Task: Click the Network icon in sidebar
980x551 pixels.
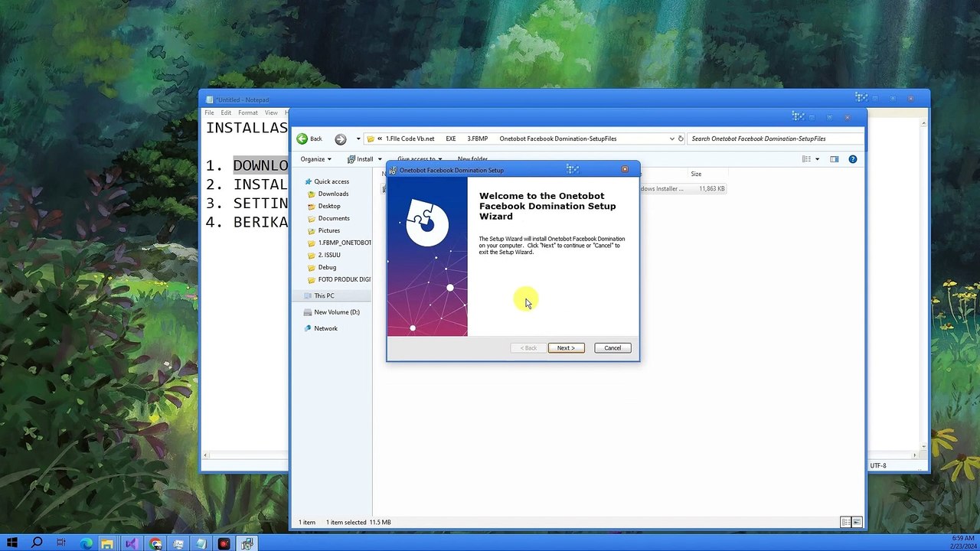Action: (x=308, y=328)
